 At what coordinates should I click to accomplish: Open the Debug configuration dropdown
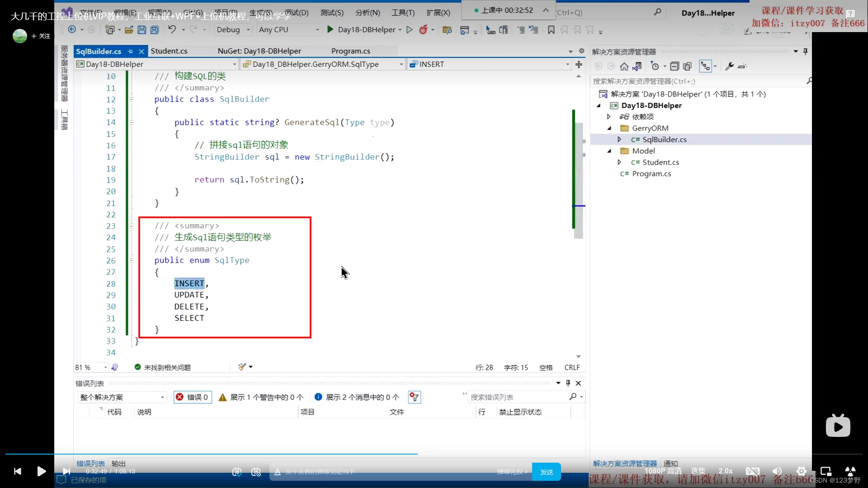point(233,30)
